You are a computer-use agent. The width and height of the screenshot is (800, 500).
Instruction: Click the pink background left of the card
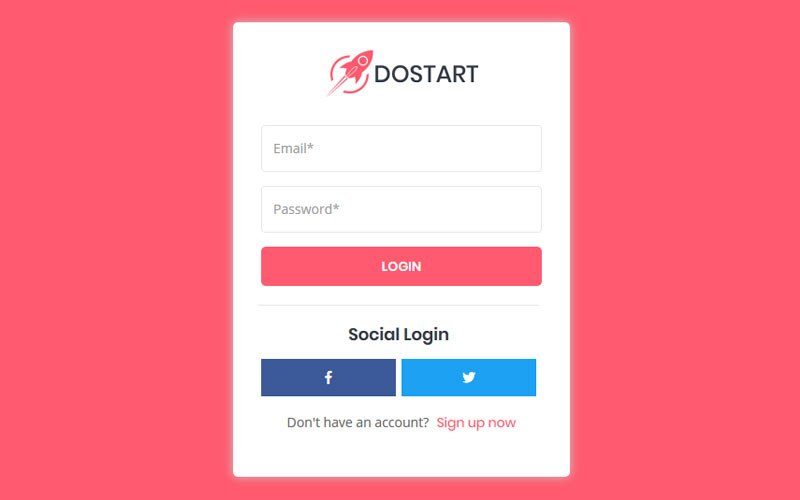click(x=116, y=250)
